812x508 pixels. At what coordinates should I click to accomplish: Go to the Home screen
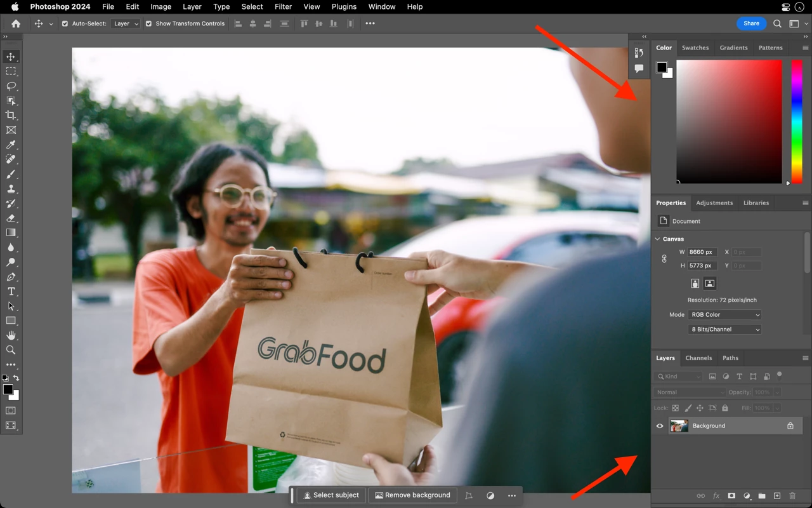(16, 23)
